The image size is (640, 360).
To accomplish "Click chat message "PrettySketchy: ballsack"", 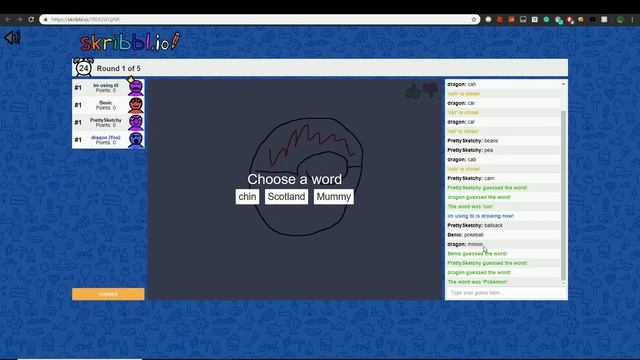I will (475, 225).
